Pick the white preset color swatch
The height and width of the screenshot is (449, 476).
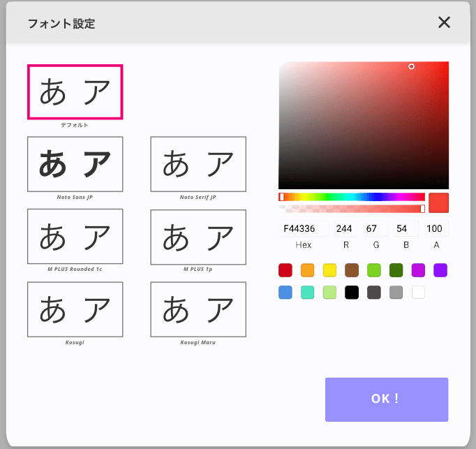click(418, 293)
